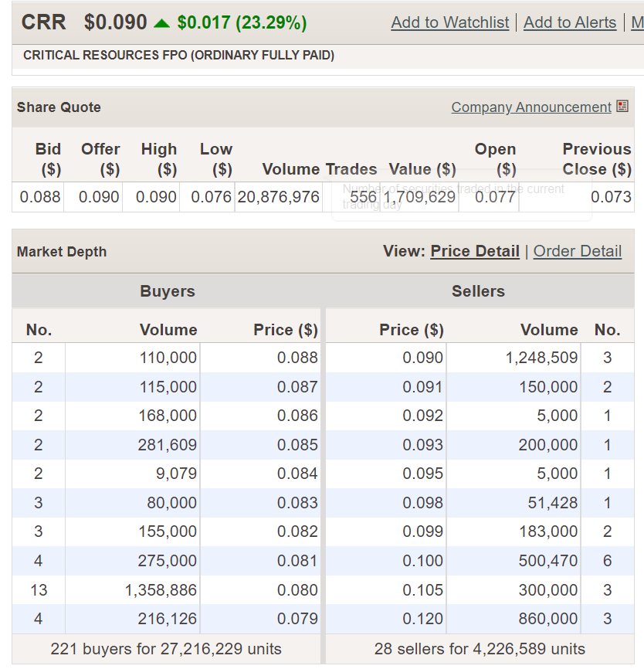Click 28 sellers for 4,226,589 units
644x669 pixels.
(x=480, y=649)
